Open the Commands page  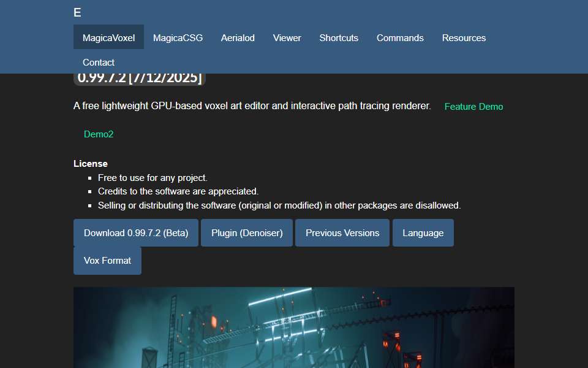(400, 37)
